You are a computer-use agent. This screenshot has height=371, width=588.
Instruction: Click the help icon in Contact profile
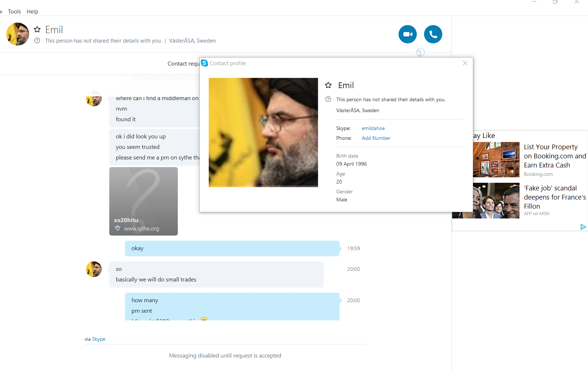tap(328, 99)
